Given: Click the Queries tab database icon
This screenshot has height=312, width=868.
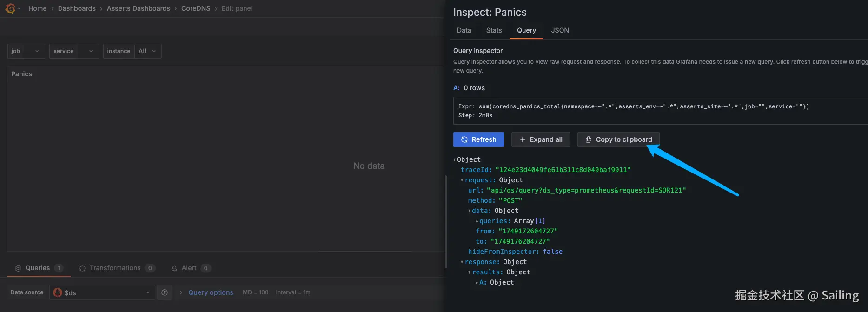Looking at the screenshot, I should point(18,268).
